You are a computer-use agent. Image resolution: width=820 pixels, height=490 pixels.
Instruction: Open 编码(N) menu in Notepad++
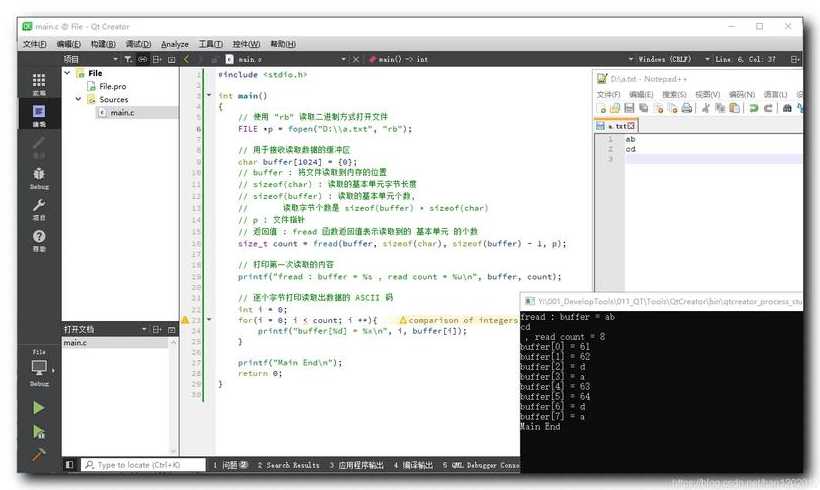(x=742, y=94)
